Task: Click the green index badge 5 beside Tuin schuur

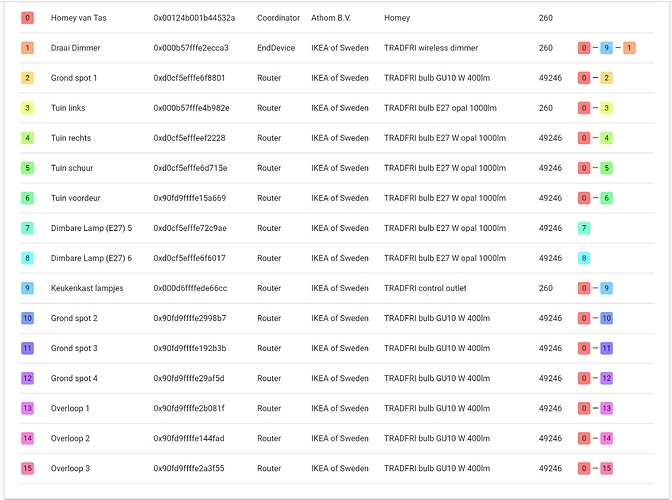Action: pos(27,168)
